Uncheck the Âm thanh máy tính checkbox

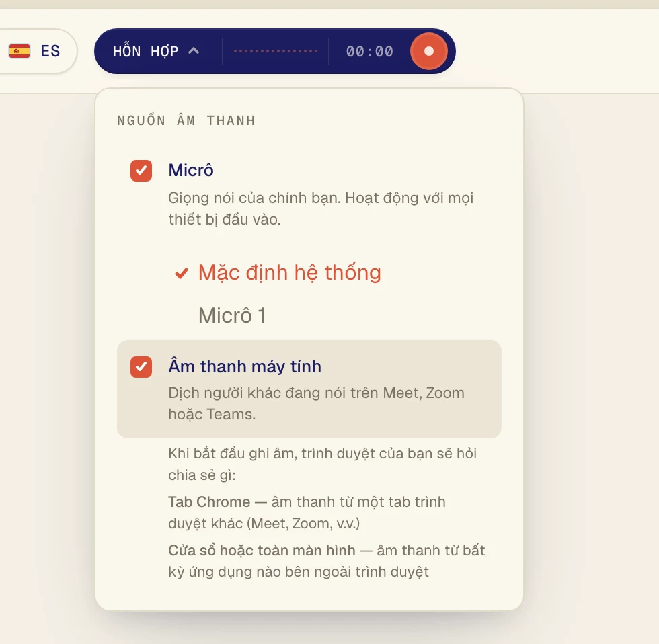(x=141, y=367)
